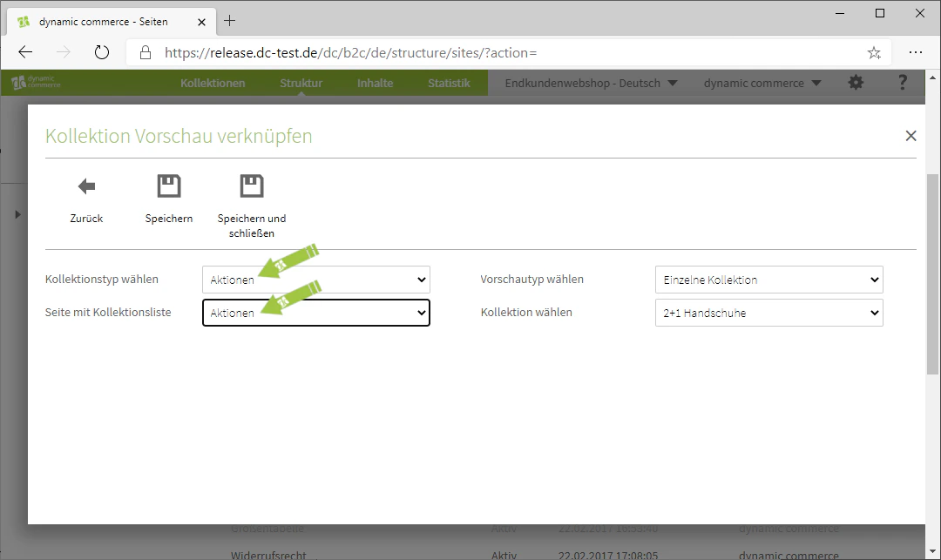Click the Seite mit Kollektionsliste label
The width and height of the screenshot is (941, 560).
pos(108,313)
